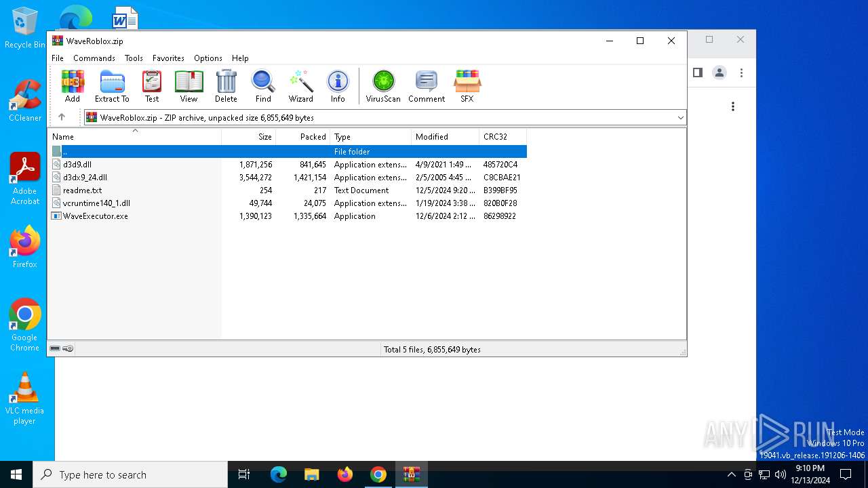
Task: Open the Options menu
Action: coord(208,58)
